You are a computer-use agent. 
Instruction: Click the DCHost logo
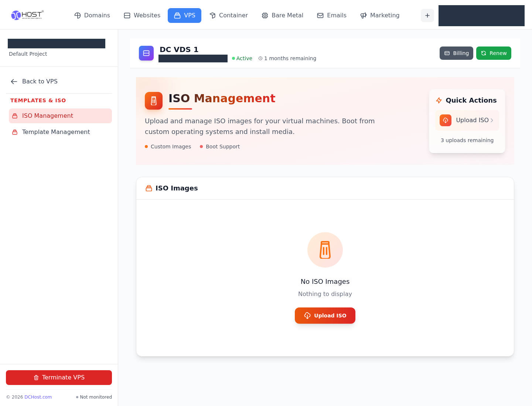(27, 15)
